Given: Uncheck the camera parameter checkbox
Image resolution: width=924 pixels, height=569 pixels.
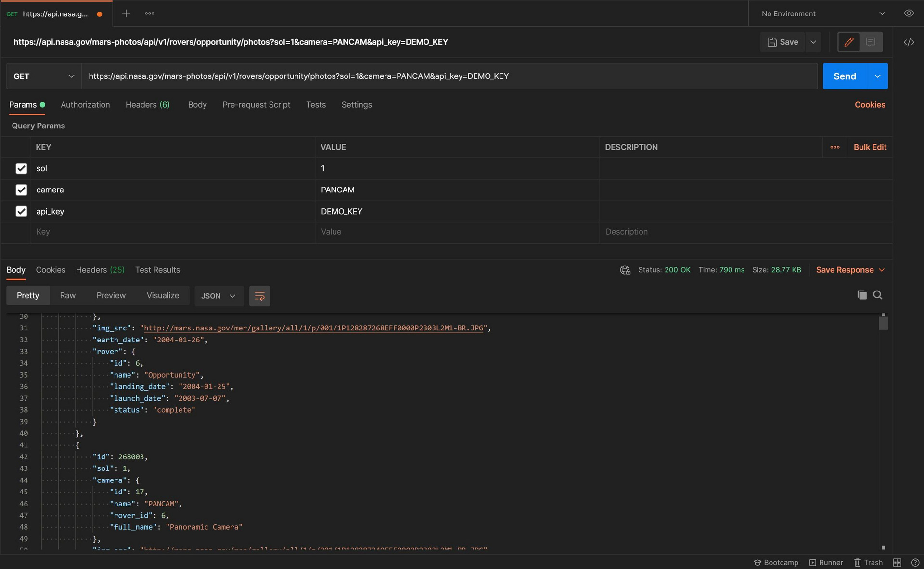Looking at the screenshot, I should pos(21,190).
